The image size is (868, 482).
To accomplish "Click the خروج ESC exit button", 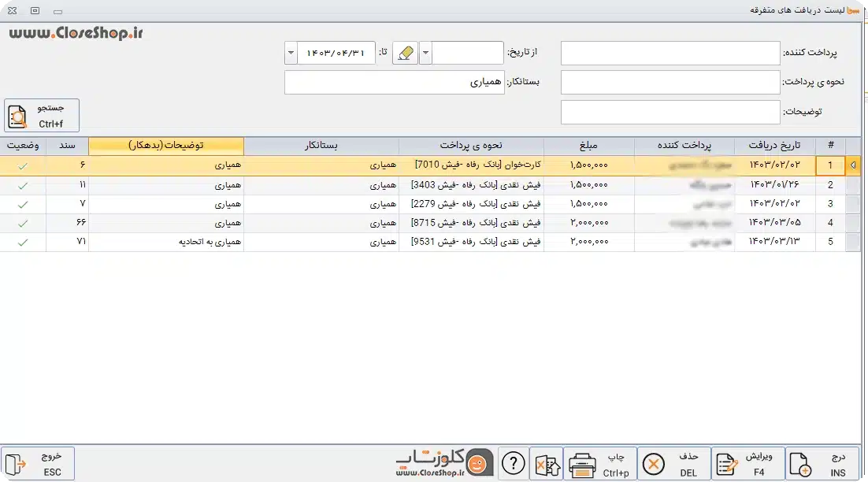I will (38, 464).
